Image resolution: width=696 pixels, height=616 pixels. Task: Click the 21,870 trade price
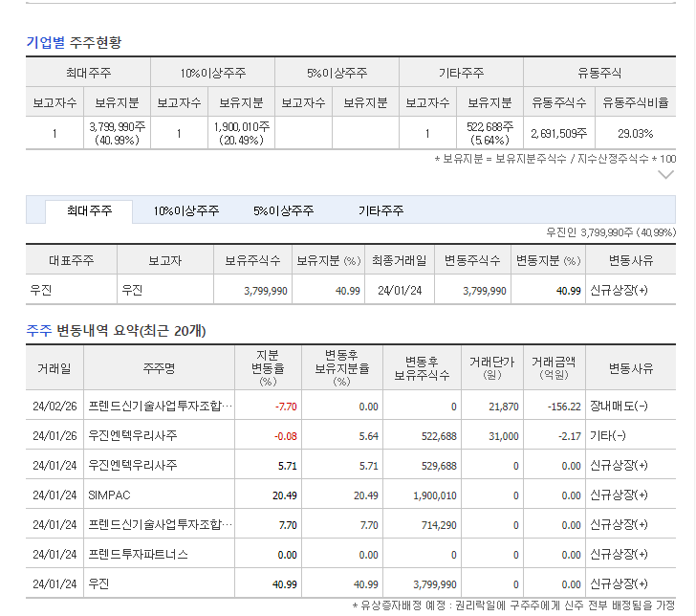click(503, 407)
